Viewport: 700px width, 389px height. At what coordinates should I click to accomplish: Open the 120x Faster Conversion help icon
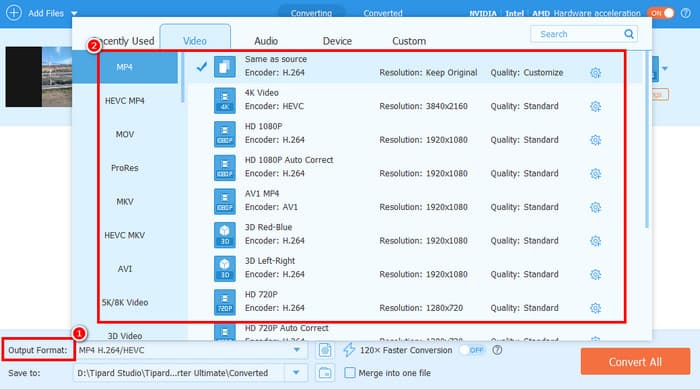pos(497,350)
